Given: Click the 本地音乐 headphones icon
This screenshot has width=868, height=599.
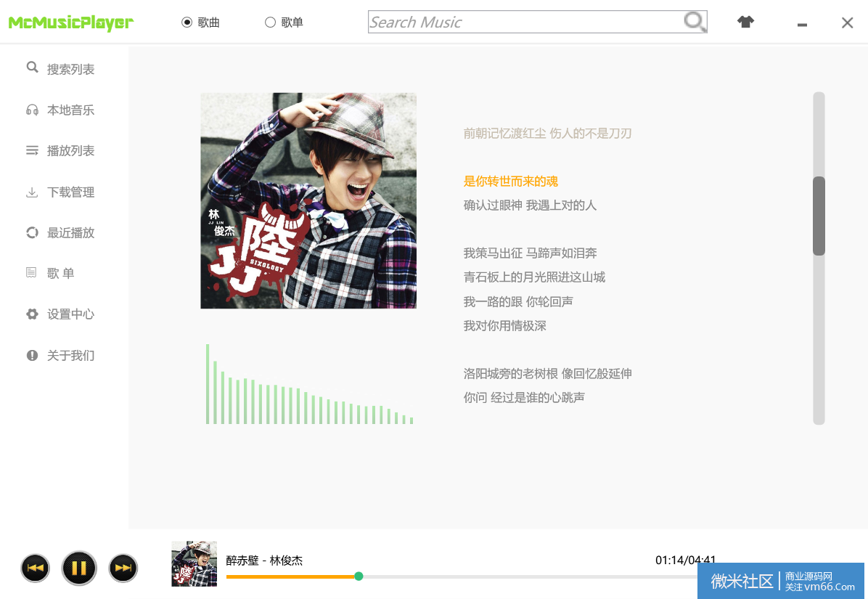Looking at the screenshot, I should point(32,110).
